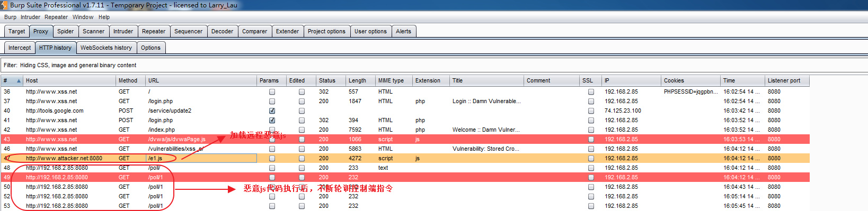Switch to the Target tab
Image resolution: width=868 pixels, height=211 pixels.
point(16,31)
